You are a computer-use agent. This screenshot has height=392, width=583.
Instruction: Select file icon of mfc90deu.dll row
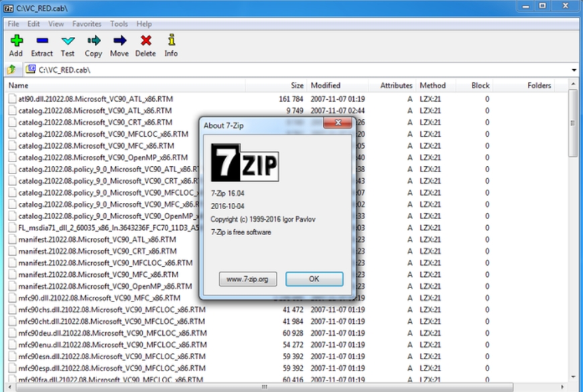(x=12, y=333)
